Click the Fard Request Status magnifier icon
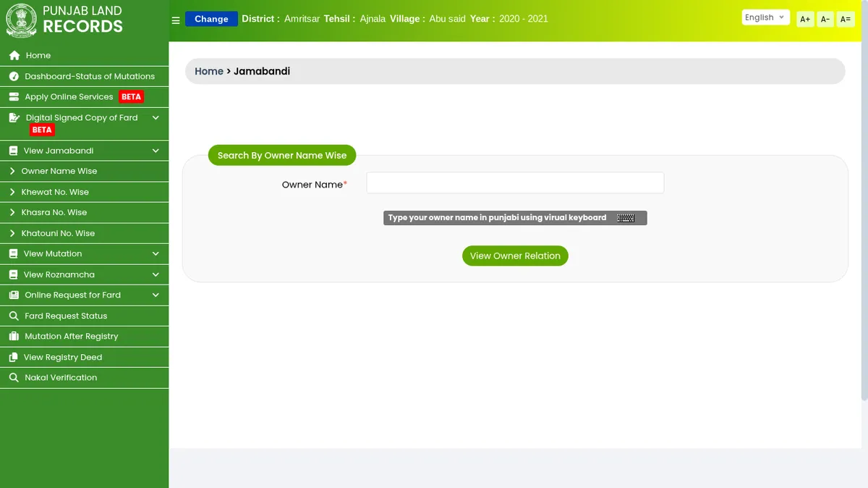The height and width of the screenshot is (488, 868). pos(13,316)
